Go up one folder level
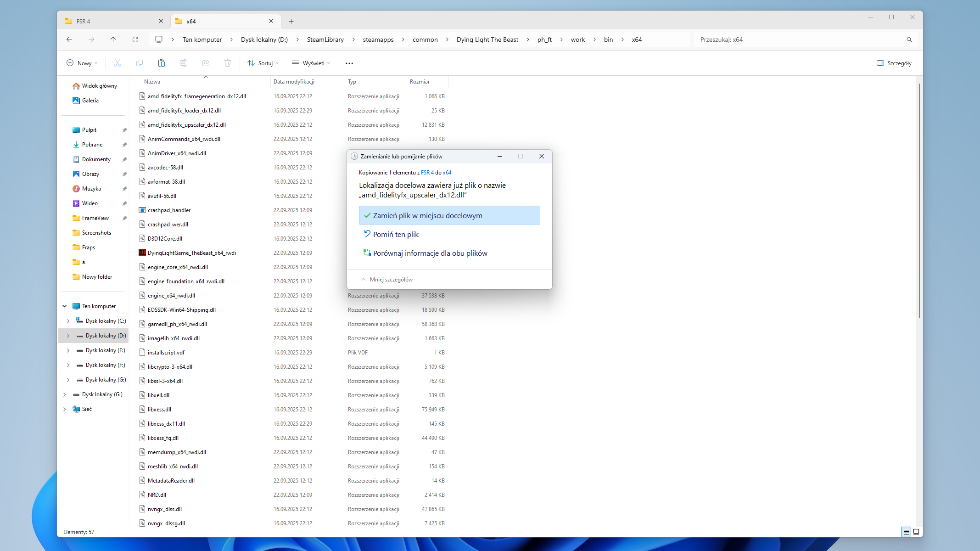Image resolution: width=980 pixels, height=551 pixels. tap(113, 39)
